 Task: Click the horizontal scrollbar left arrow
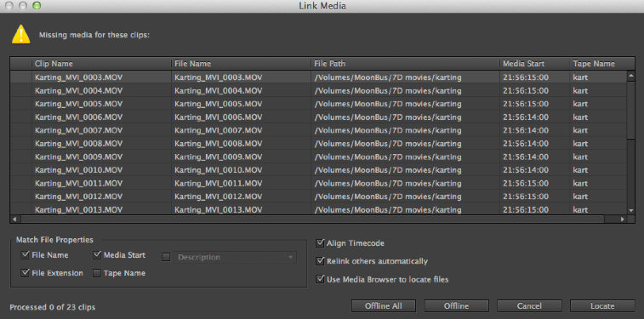point(14,219)
